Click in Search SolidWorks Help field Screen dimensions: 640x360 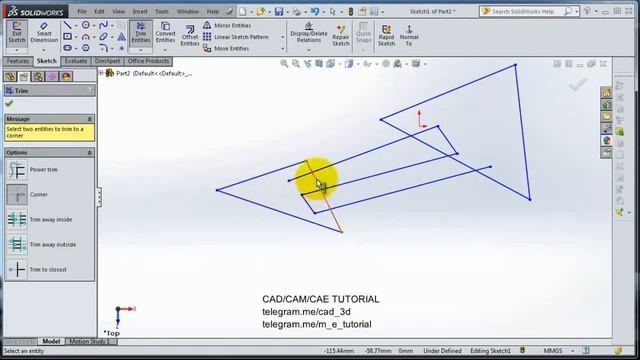coord(523,11)
